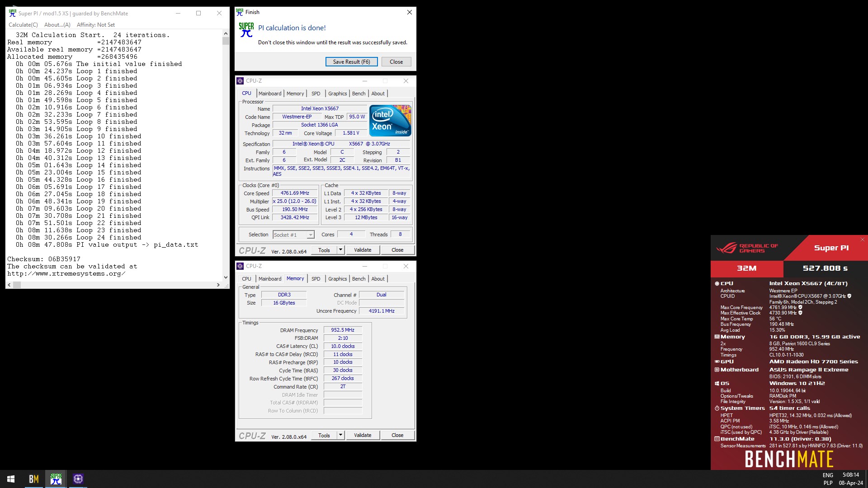The width and height of the screenshot is (868, 488).
Task: Click Close button in top CPU-Z
Action: point(397,250)
